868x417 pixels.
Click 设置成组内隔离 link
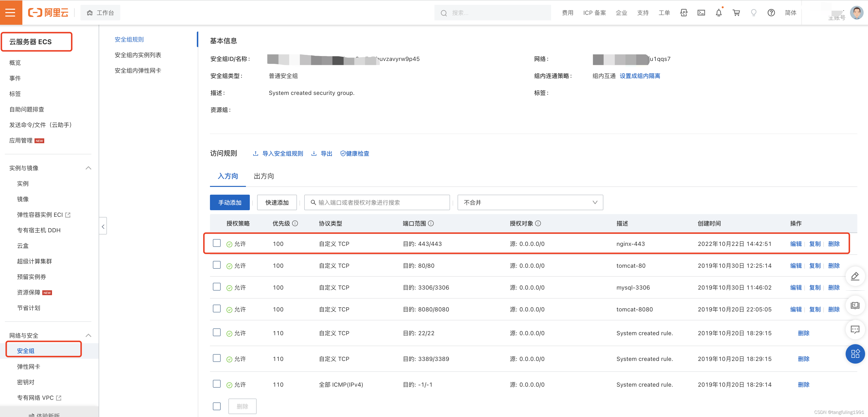640,76
